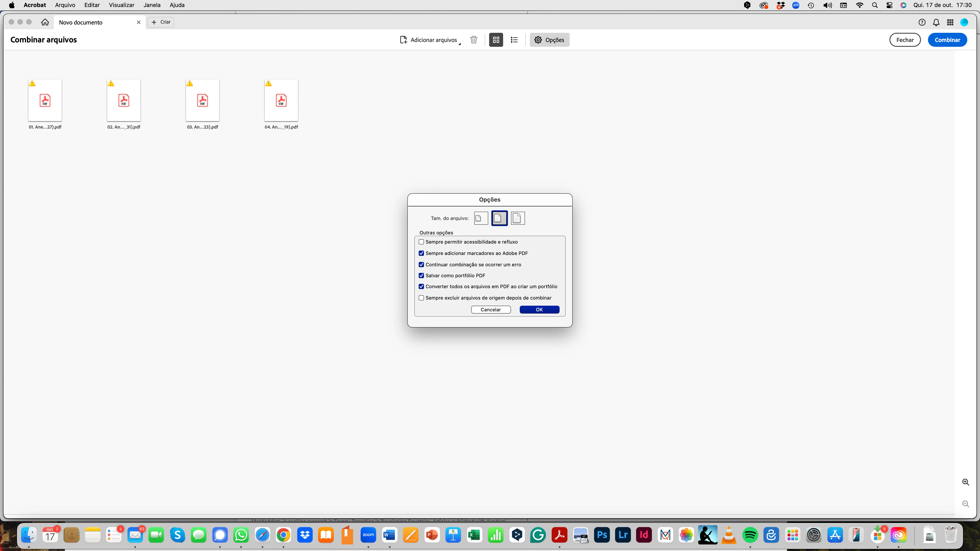The image size is (980, 551).
Task: Click the zoom in magnifier icon
Action: point(966,482)
